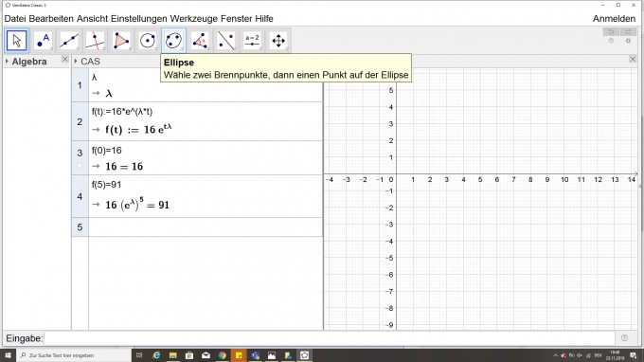Open Windows notification center icon
644x362 pixels.
click(634, 355)
